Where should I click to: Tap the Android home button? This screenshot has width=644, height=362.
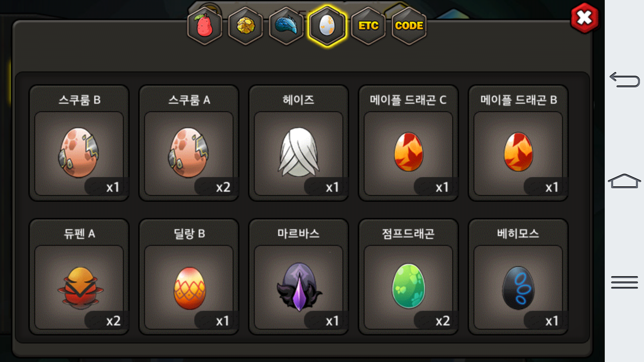pos(625,181)
